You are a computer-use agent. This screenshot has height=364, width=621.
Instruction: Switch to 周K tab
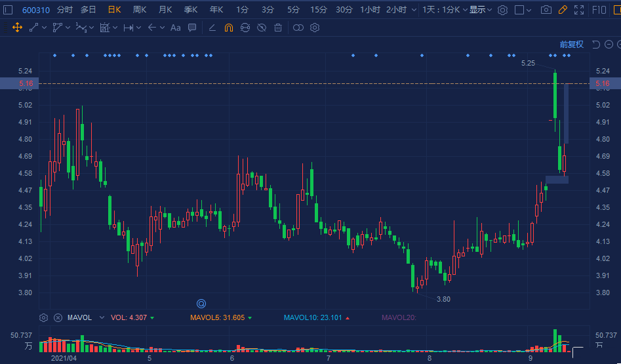click(x=140, y=10)
